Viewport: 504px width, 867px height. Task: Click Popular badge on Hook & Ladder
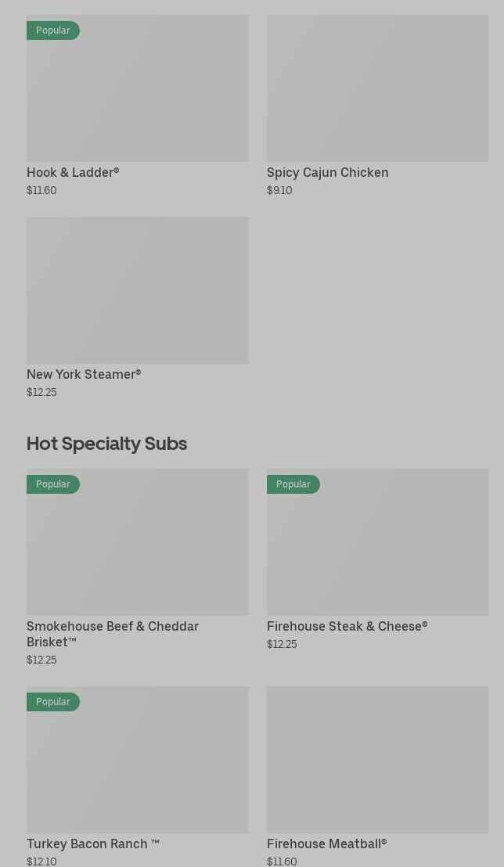pyautogui.click(x=53, y=31)
